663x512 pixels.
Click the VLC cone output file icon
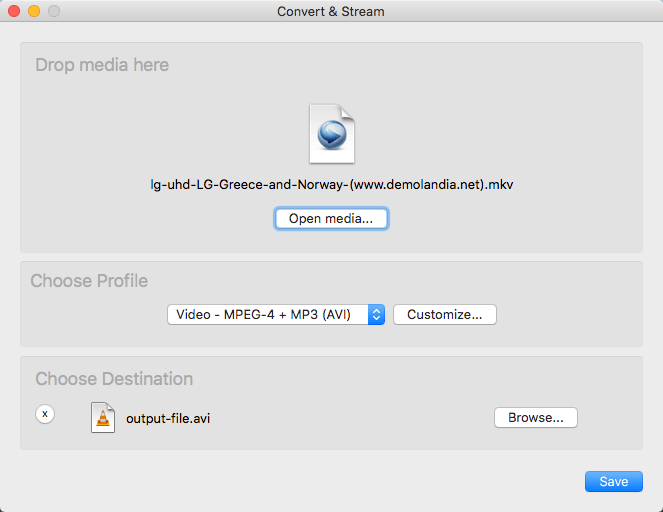(x=103, y=417)
